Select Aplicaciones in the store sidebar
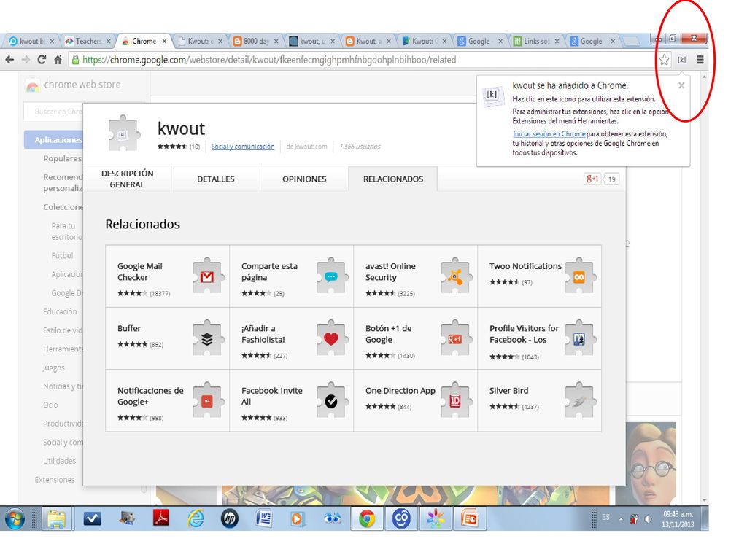 click(53, 139)
